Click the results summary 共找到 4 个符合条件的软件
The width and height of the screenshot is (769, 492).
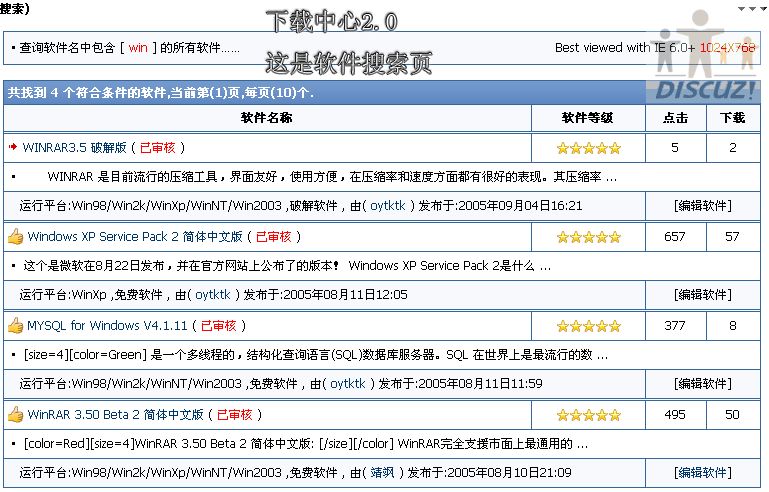tap(161, 92)
